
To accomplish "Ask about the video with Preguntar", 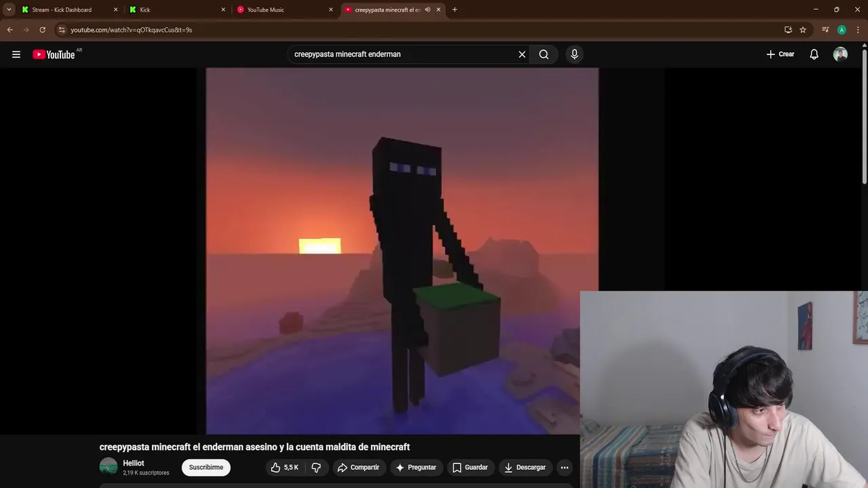I will point(416,467).
